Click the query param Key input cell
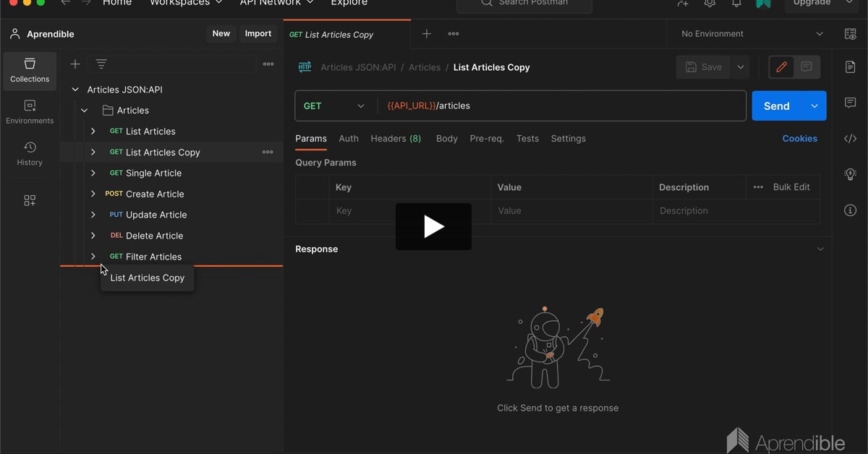 click(409, 211)
